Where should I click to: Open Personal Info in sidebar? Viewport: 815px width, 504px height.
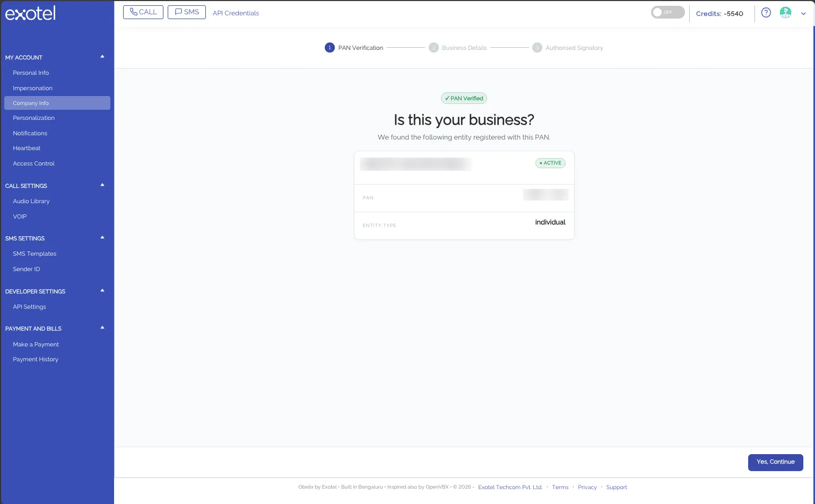[31, 73]
